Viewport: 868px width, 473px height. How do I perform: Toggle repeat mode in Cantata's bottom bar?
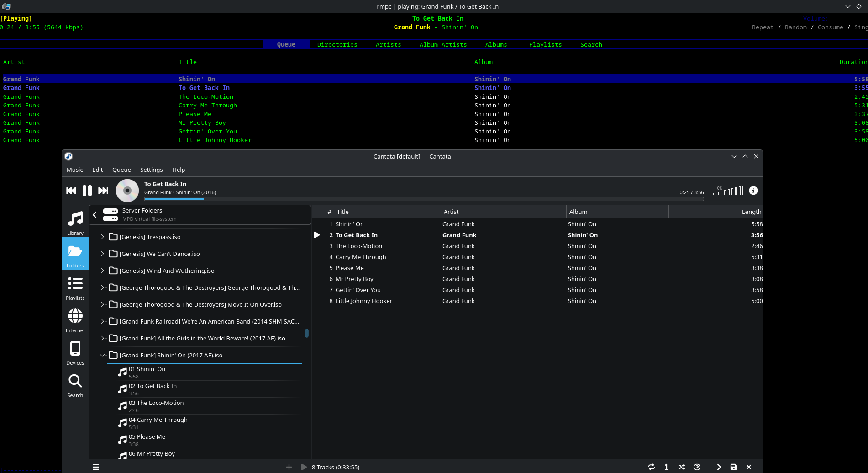tap(652, 467)
